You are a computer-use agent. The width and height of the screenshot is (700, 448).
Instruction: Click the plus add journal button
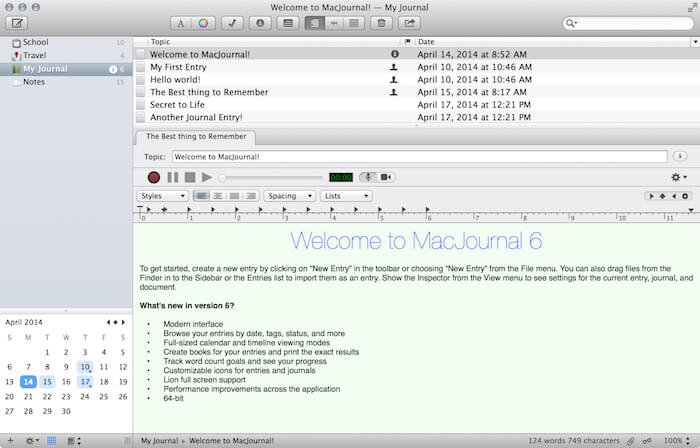[x=10, y=441]
